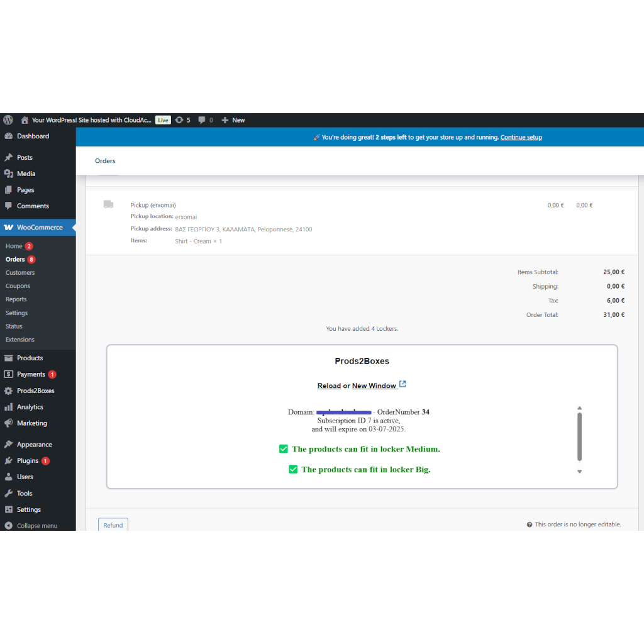
Task: Toggle the locker Big green checkbox
Action: coord(293,469)
